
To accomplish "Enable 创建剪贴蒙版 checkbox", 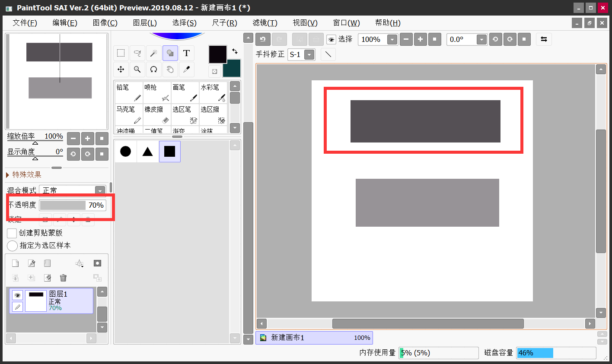I will (x=12, y=233).
